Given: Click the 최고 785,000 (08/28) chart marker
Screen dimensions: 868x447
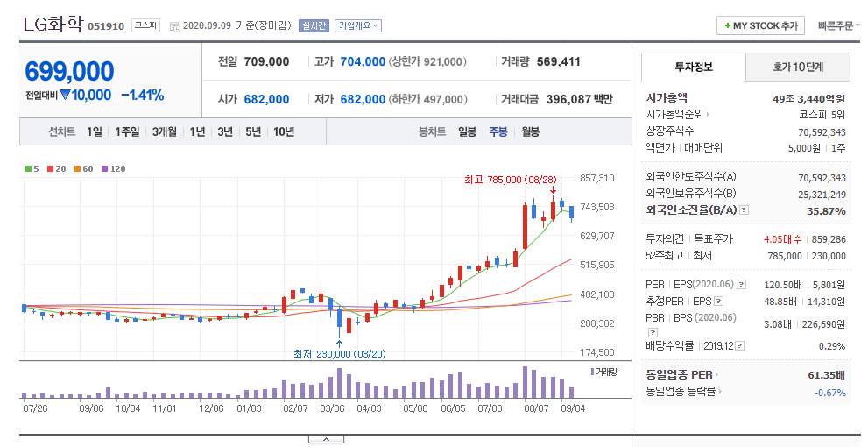Looking at the screenshot, I should click(x=510, y=180).
